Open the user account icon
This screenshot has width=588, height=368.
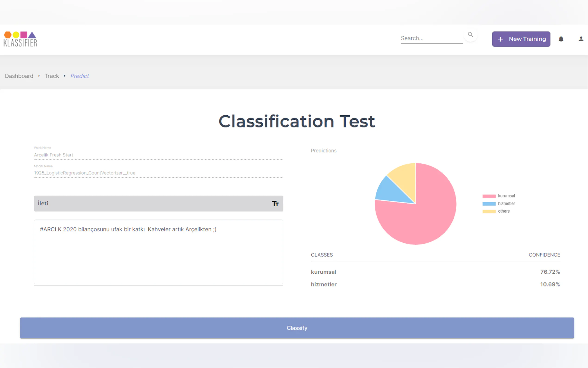[x=581, y=39]
